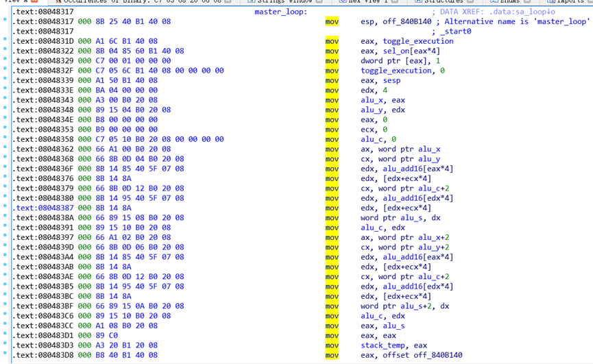
Task: Toggle breakpoint dot on line 080483A4
Action: point(5,255)
